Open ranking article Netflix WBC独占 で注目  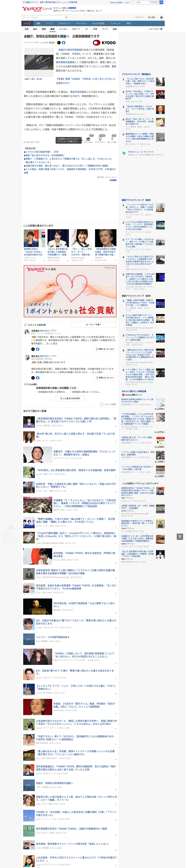coord(140,95)
